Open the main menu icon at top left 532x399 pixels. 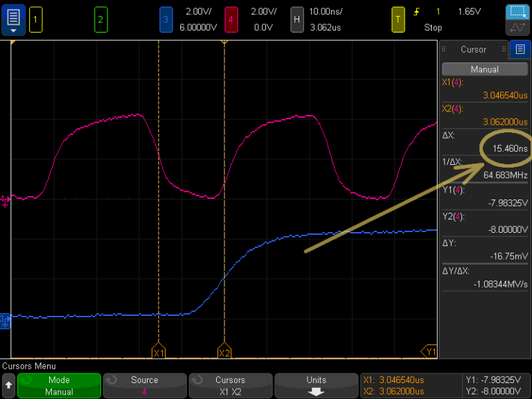pos(13,19)
